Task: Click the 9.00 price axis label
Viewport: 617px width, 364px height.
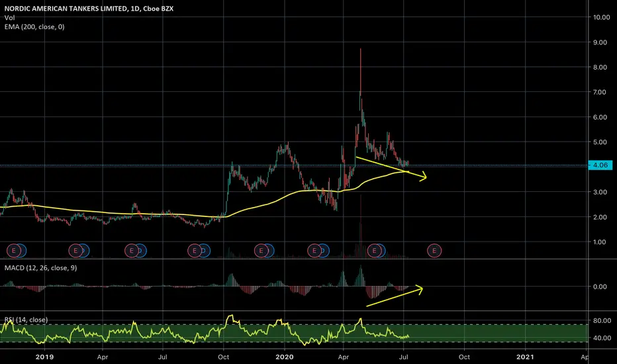Action: (600, 42)
